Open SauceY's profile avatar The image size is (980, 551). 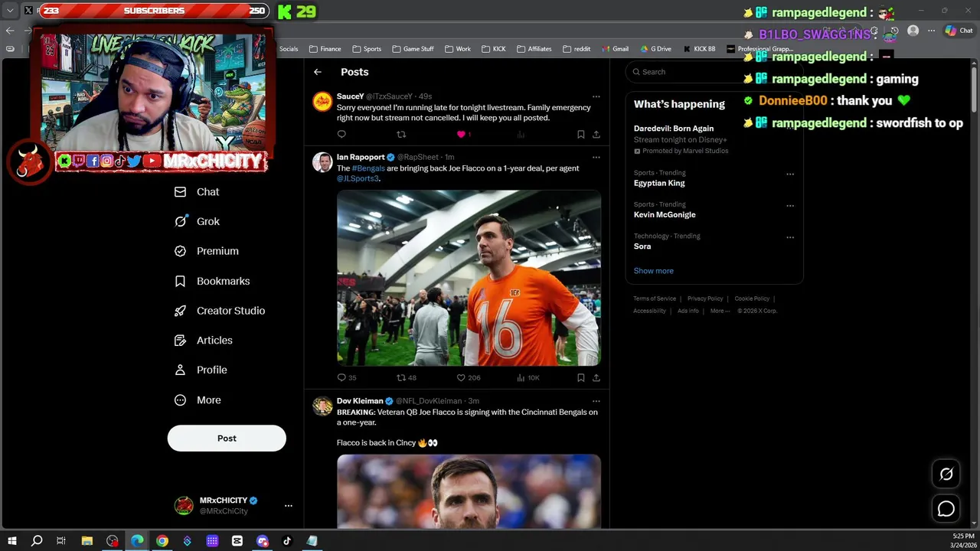click(322, 102)
